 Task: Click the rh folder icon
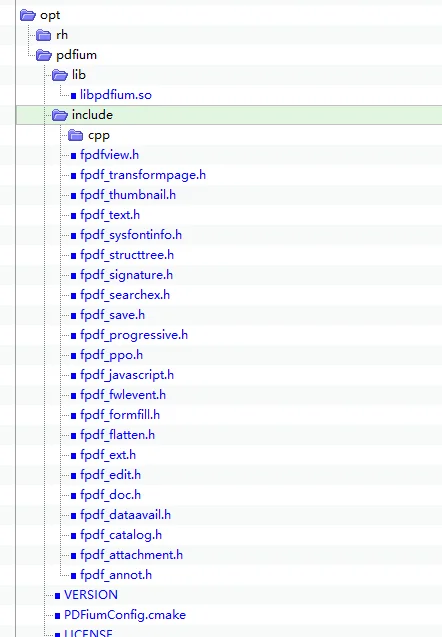tap(43, 35)
